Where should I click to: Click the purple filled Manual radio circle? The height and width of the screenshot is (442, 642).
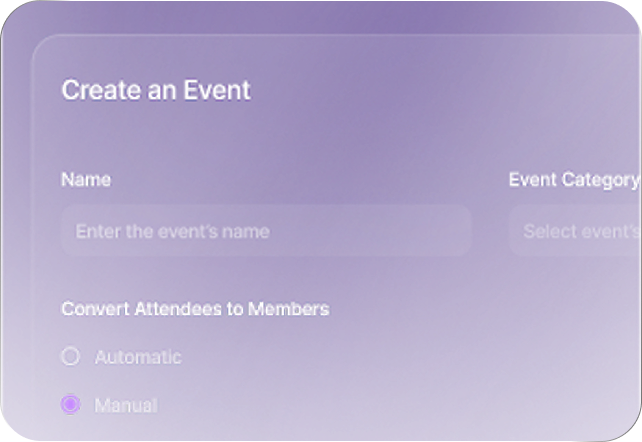tap(70, 404)
